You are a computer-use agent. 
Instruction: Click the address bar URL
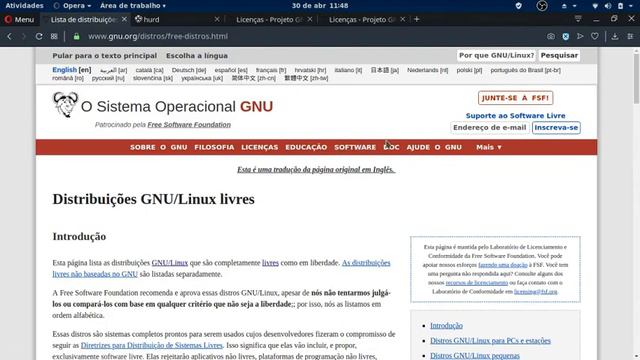(158, 36)
